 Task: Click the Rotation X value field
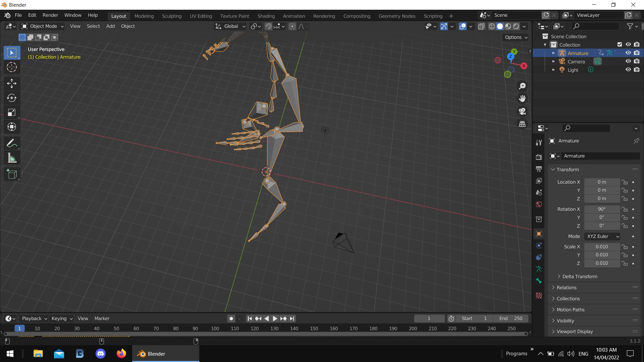click(x=602, y=209)
